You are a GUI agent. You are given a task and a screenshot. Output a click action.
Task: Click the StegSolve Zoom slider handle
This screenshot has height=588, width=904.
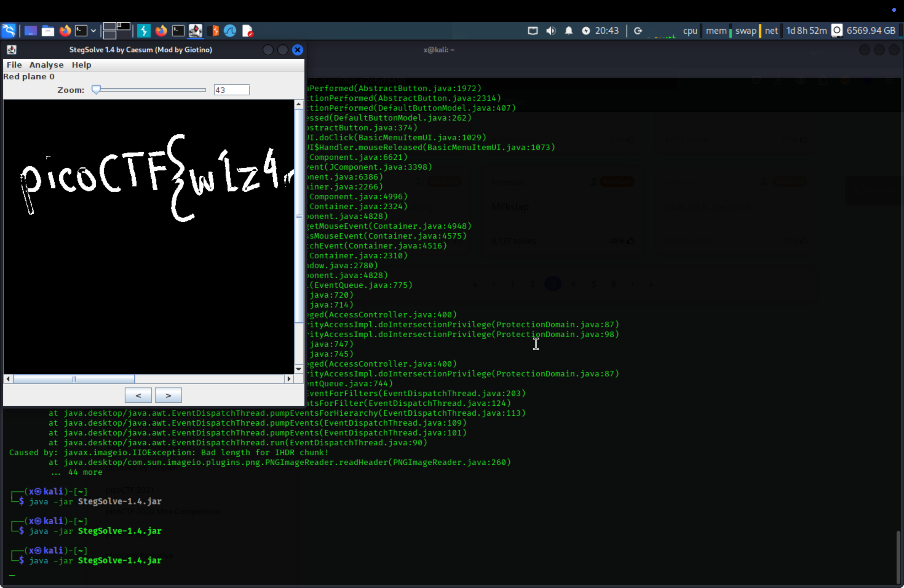pyautogui.click(x=96, y=89)
